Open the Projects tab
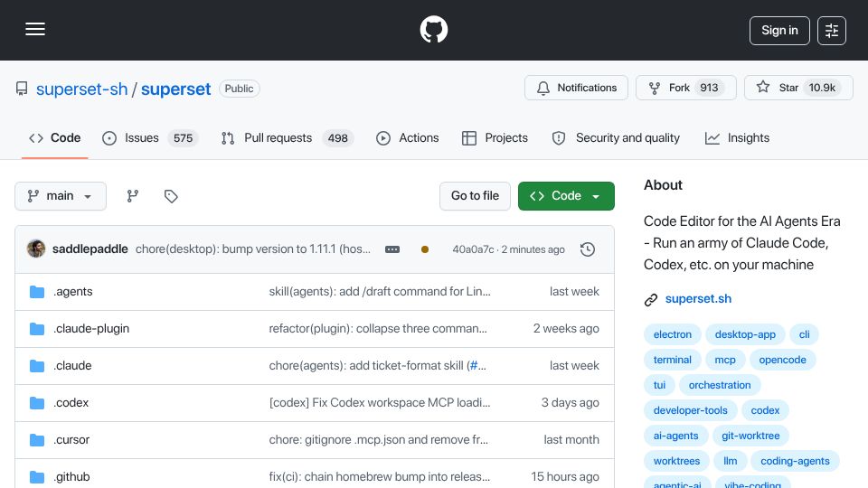Viewport: 868px width, 488px height. 495,137
